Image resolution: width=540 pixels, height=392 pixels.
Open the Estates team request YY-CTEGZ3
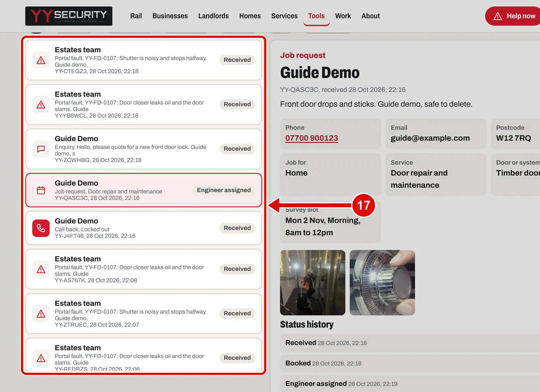tap(144, 60)
